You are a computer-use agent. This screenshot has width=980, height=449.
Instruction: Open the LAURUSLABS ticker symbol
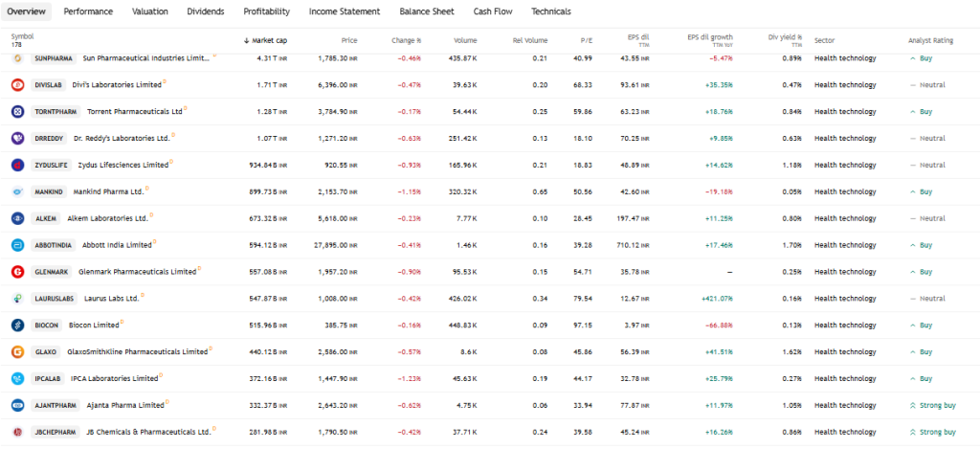55,299
